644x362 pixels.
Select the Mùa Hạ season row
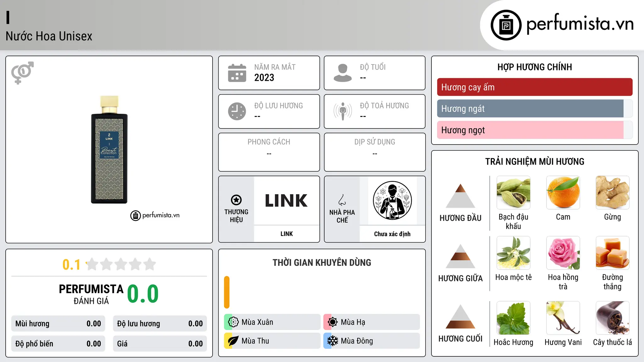[x=372, y=322]
